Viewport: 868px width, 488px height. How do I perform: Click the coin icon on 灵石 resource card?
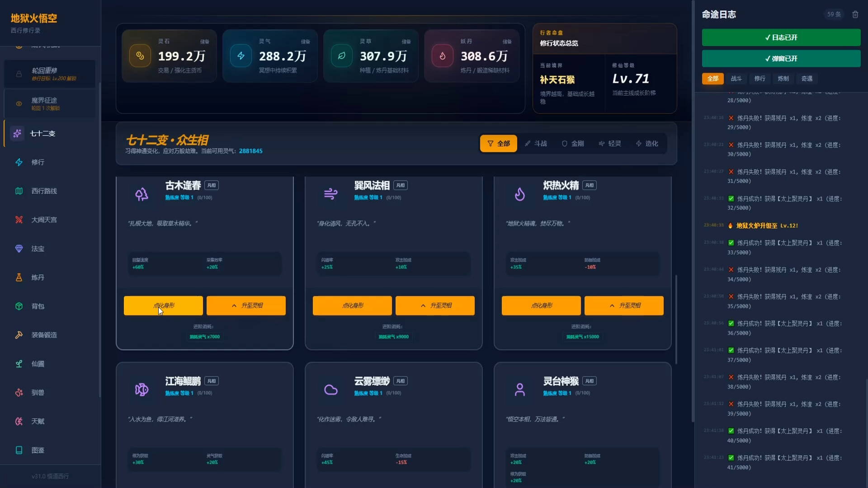coord(140,56)
